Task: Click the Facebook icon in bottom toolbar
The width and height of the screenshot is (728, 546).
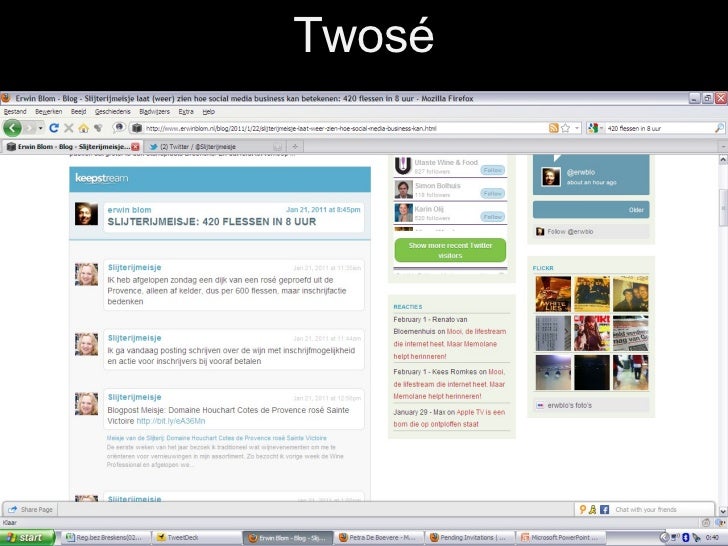Action: click(604, 509)
